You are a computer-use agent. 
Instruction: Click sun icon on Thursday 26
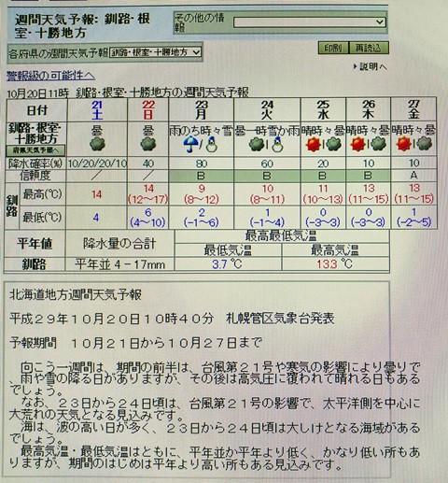tap(357, 145)
